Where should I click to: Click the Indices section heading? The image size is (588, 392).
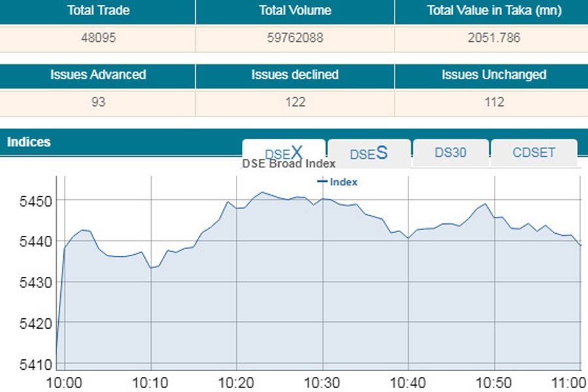click(29, 142)
